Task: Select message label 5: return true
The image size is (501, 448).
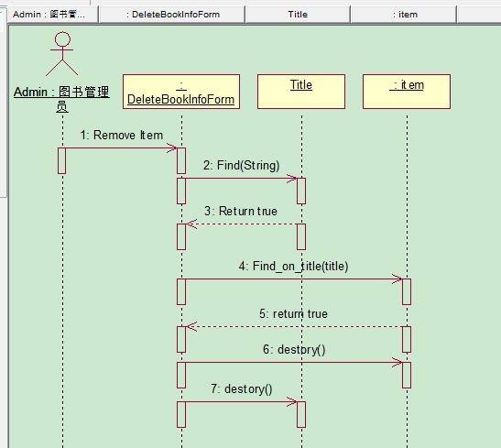Action: pos(293,314)
